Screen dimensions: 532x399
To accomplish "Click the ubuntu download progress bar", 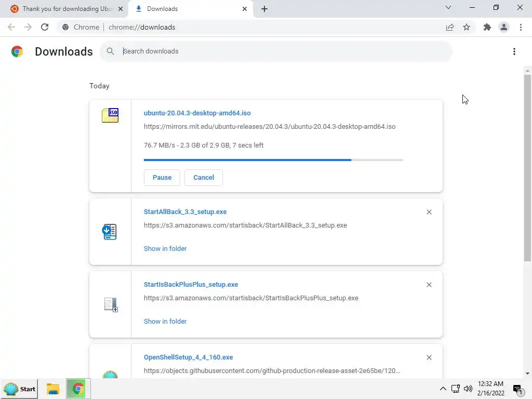I will click(x=273, y=160).
